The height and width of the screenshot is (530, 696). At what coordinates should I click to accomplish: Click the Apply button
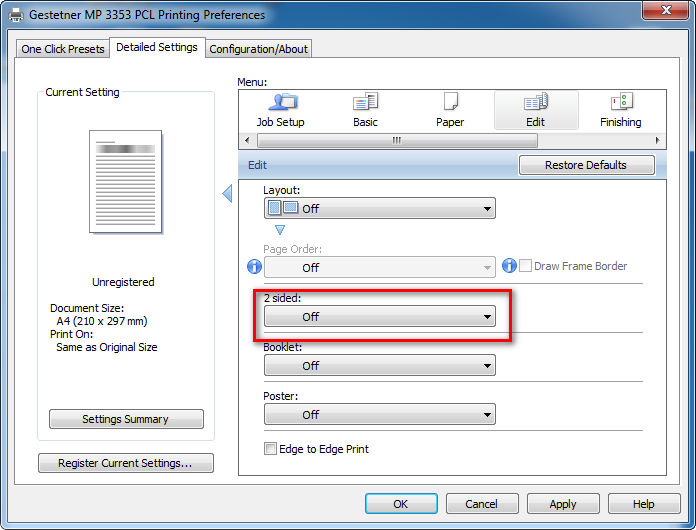coord(563,504)
